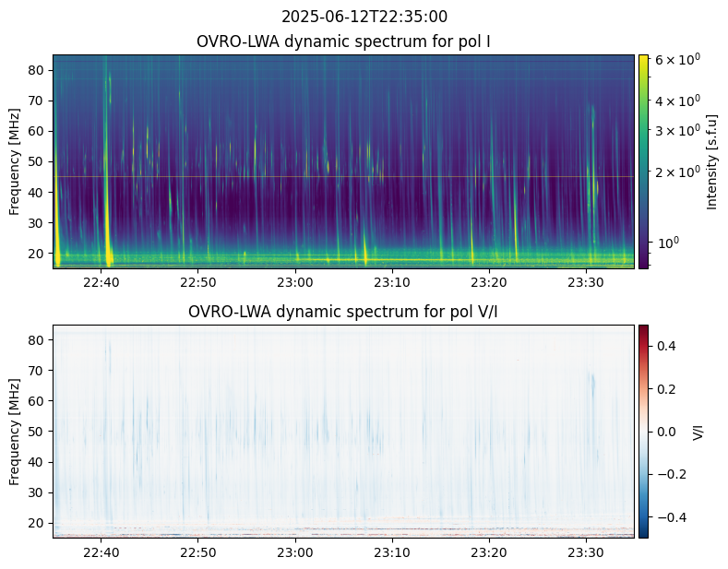
Task: Select the pol I dynamic spectrum title
Action: tap(344, 42)
